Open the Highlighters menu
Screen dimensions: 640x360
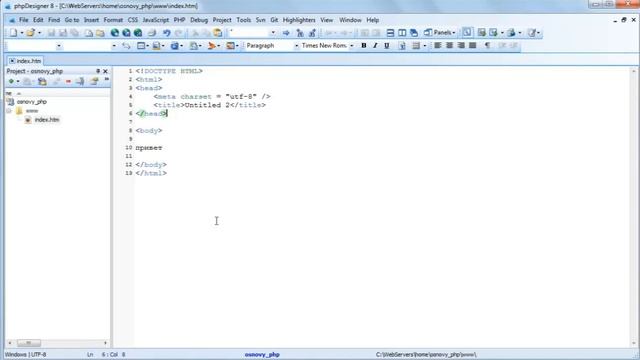[x=299, y=20]
